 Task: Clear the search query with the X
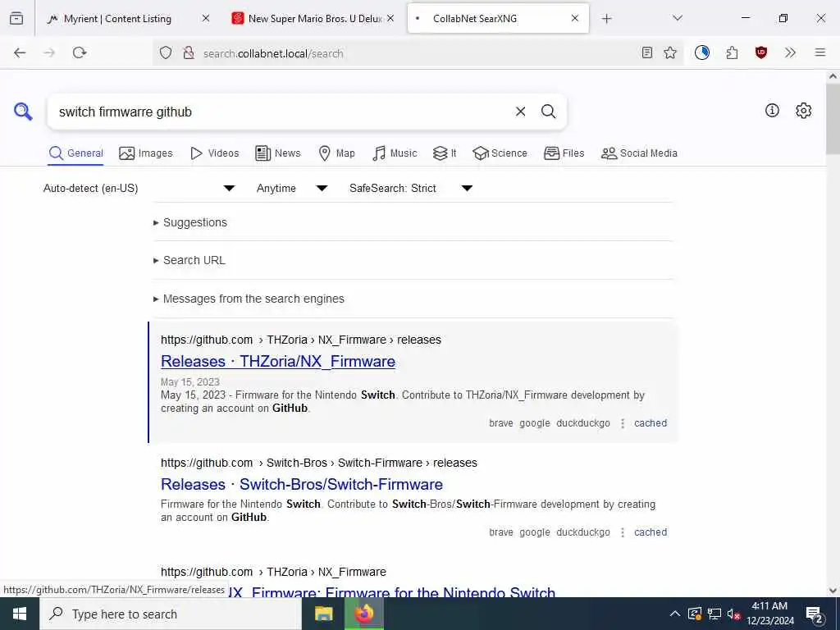pos(520,112)
